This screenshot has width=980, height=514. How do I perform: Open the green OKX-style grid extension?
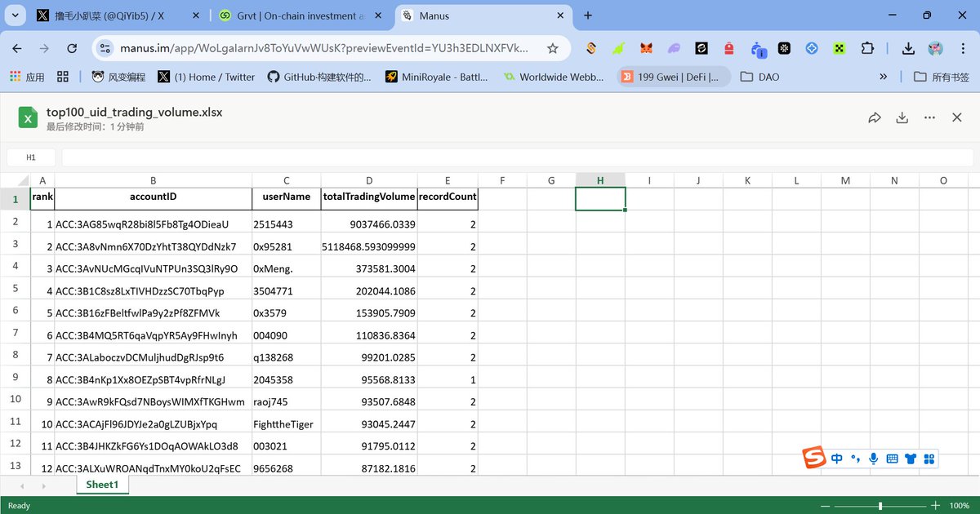click(x=839, y=49)
